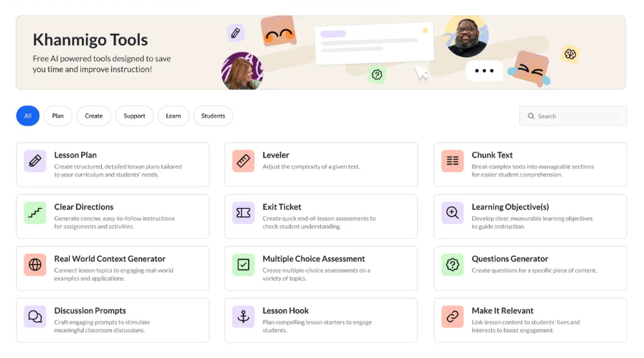Click the "Create multiple-choice assessments" description
644x358 pixels.
point(316,274)
